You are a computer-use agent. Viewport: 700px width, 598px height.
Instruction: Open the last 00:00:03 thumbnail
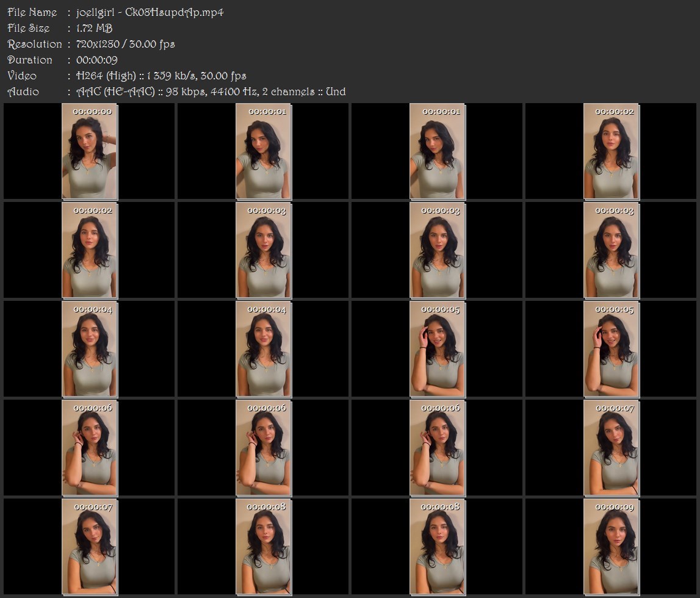tap(612, 250)
